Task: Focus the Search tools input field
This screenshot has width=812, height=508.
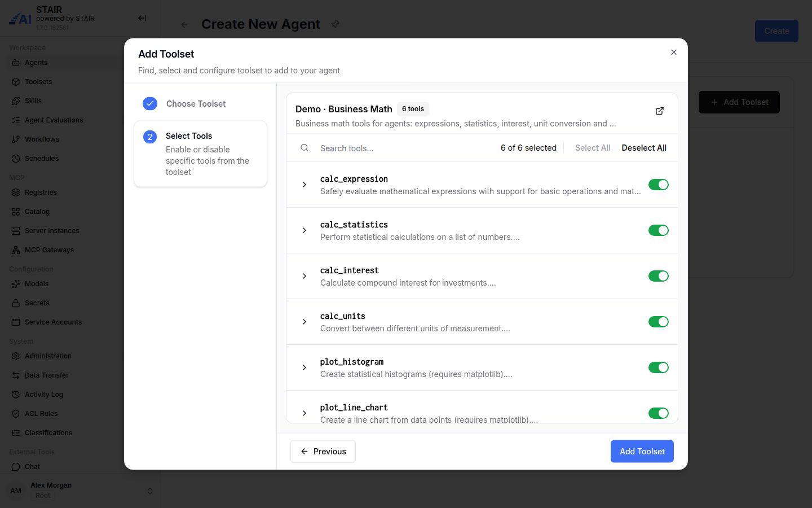Action: [x=406, y=148]
